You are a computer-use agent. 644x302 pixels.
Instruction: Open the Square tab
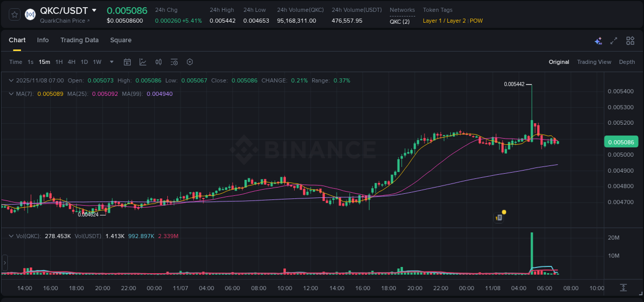[121, 40]
